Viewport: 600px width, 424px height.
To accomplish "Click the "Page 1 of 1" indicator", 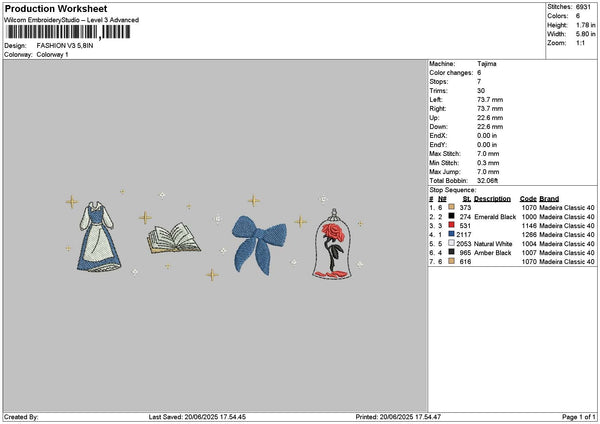I will [579, 417].
